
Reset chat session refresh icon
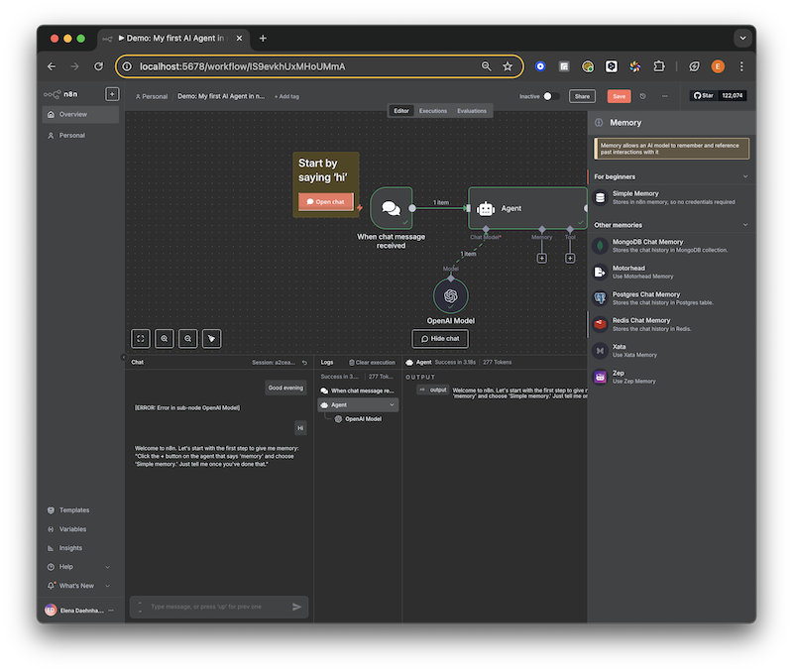pos(304,363)
